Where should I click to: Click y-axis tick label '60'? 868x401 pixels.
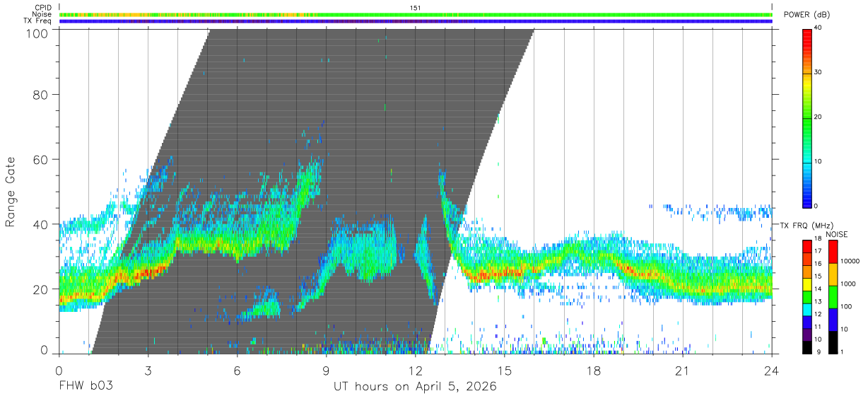point(41,159)
